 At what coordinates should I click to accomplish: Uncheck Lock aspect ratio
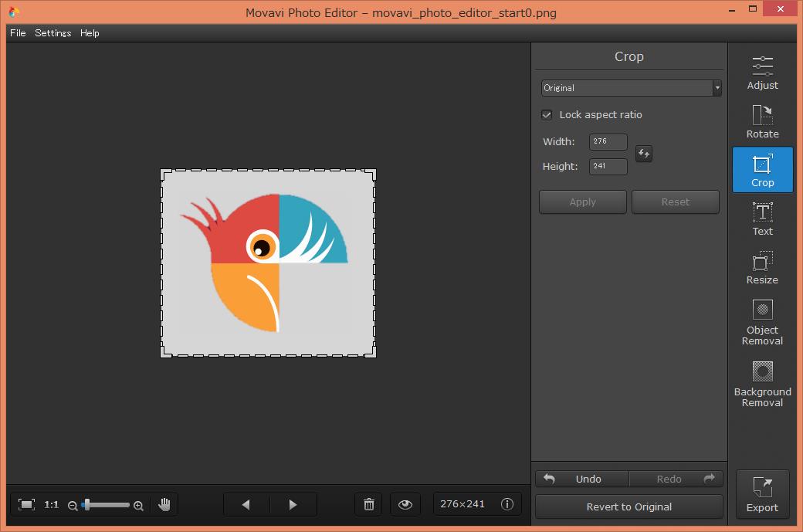547,115
